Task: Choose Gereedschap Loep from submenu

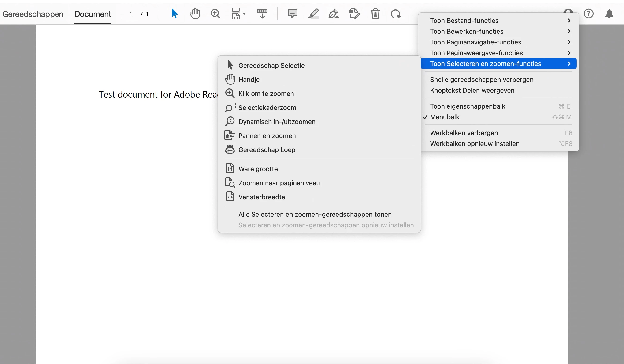Action: [267, 150]
